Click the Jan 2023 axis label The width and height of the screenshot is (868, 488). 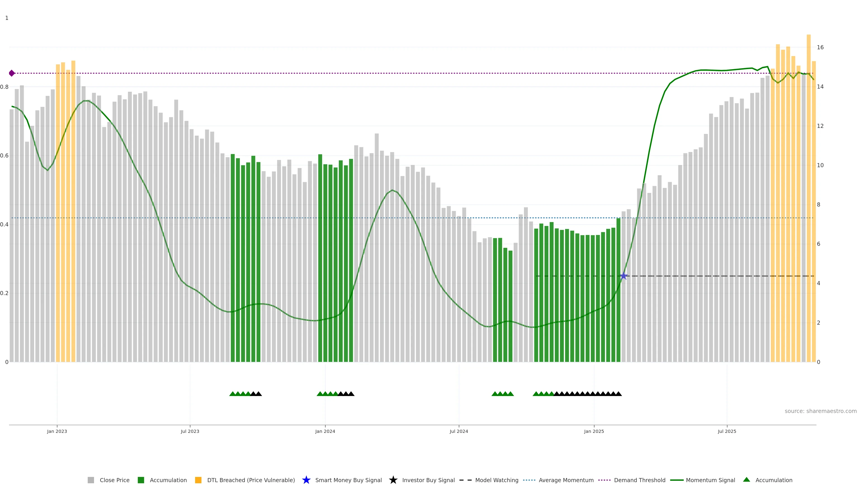click(x=57, y=431)
